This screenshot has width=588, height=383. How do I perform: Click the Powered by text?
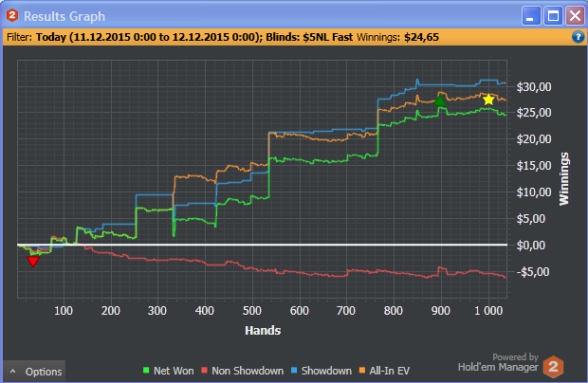515,357
